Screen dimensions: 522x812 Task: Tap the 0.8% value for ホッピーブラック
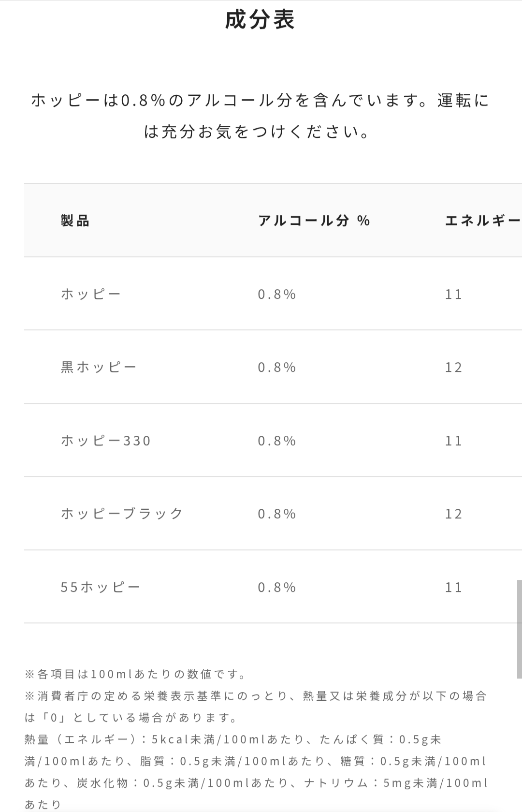(x=276, y=514)
